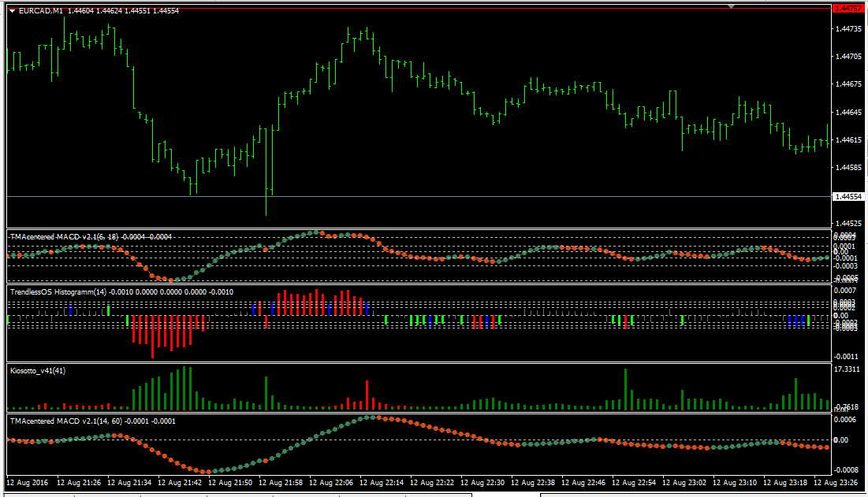Click the -0.0008 scale value in bottom MACD
The width and height of the screenshot is (868, 497).
(x=846, y=470)
